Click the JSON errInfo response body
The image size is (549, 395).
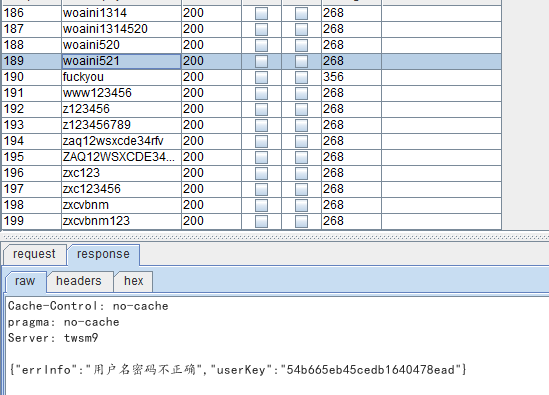[238, 370]
